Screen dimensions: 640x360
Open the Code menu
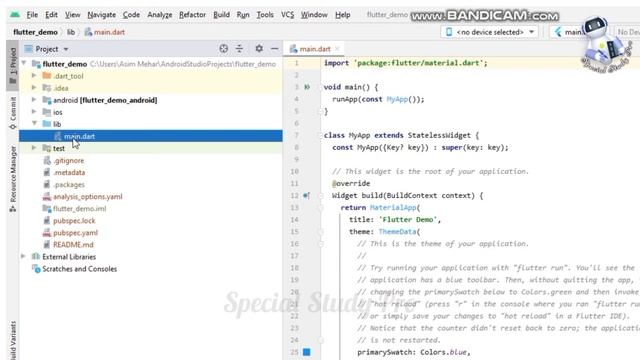[131, 15]
